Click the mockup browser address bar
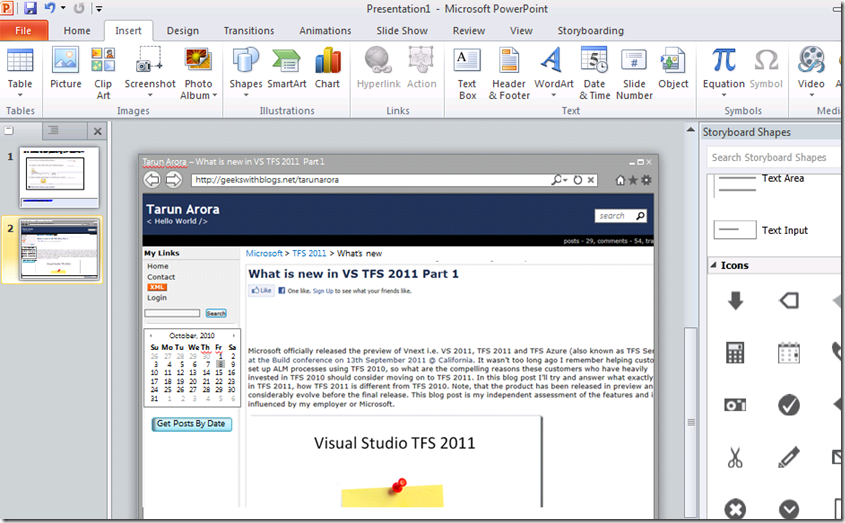 [393, 180]
